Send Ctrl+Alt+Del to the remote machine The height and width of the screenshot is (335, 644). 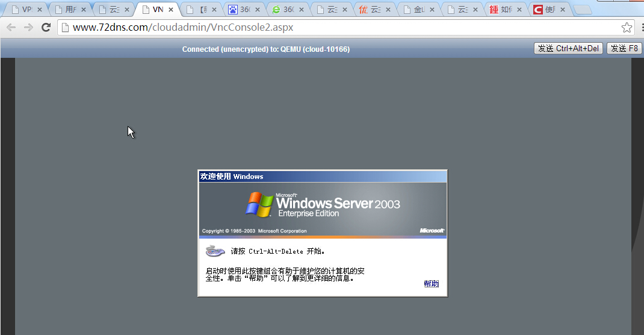click(x=568, y=49)
